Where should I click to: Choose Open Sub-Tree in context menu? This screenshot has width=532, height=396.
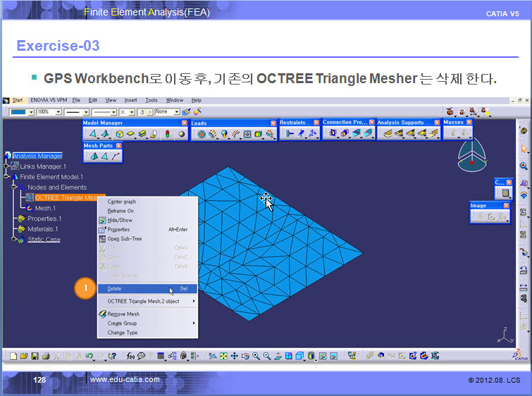click(x=147, y=239)
